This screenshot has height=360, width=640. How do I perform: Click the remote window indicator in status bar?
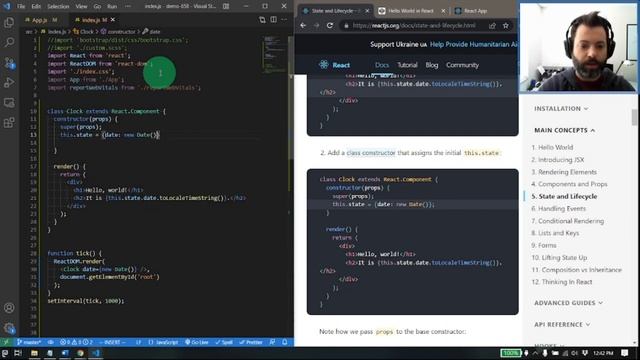coord(6,342)
